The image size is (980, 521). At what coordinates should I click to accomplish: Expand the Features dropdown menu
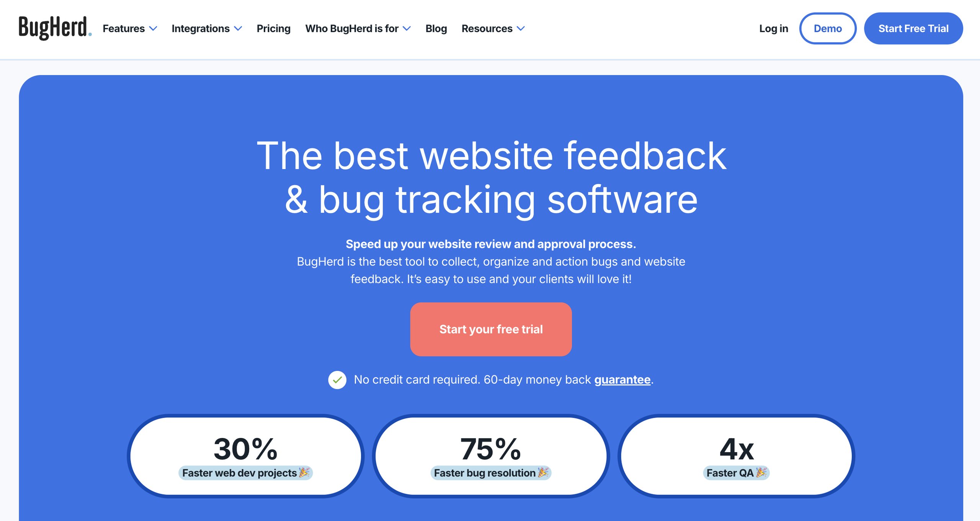pyautogui.click(x=130, y=28)
